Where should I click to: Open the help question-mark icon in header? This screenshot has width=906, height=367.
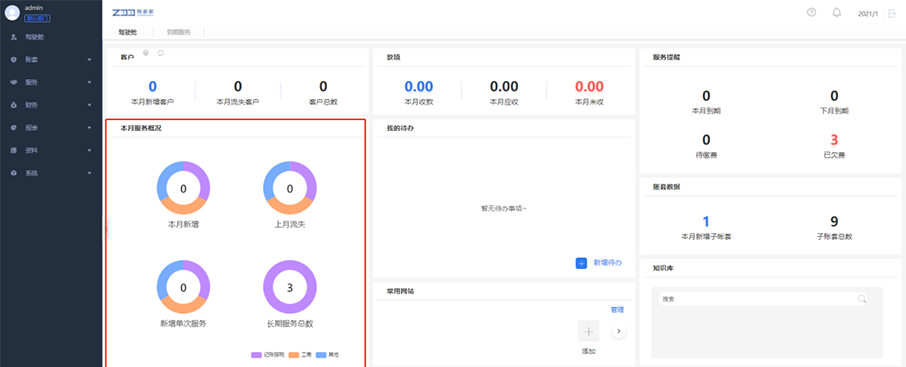(x=811, y=13)
